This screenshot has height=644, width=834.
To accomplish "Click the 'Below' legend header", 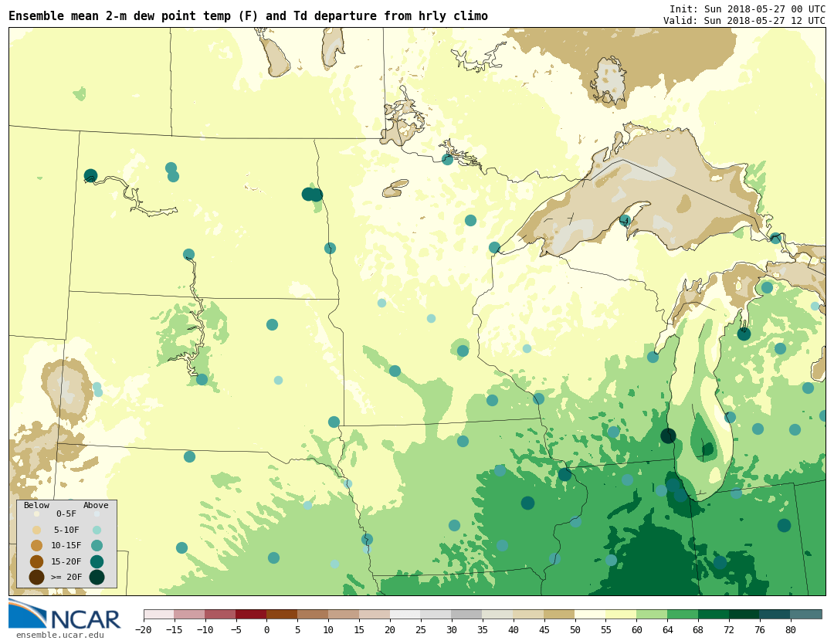I will 36,505.
